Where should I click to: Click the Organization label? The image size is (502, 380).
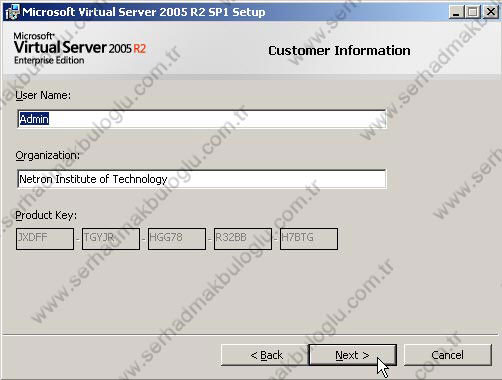point(48,155)
